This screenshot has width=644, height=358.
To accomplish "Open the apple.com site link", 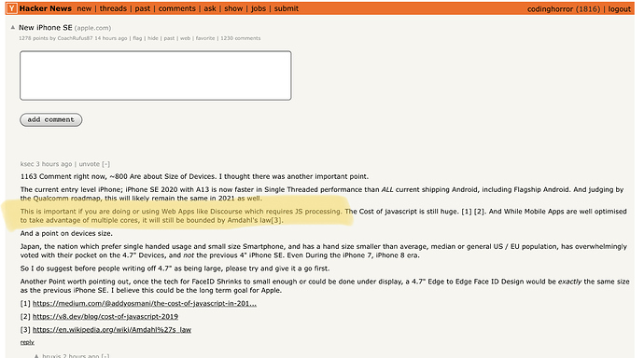I will coord(92,28).
